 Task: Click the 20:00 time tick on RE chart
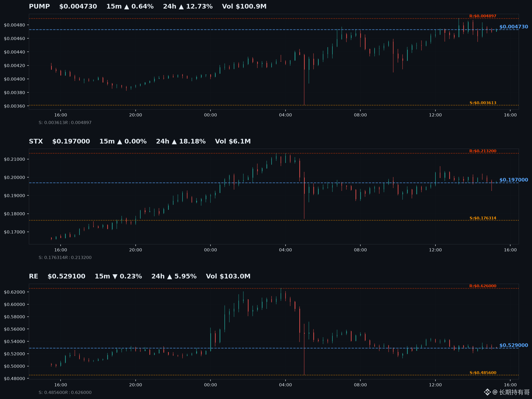pos(136,385)
